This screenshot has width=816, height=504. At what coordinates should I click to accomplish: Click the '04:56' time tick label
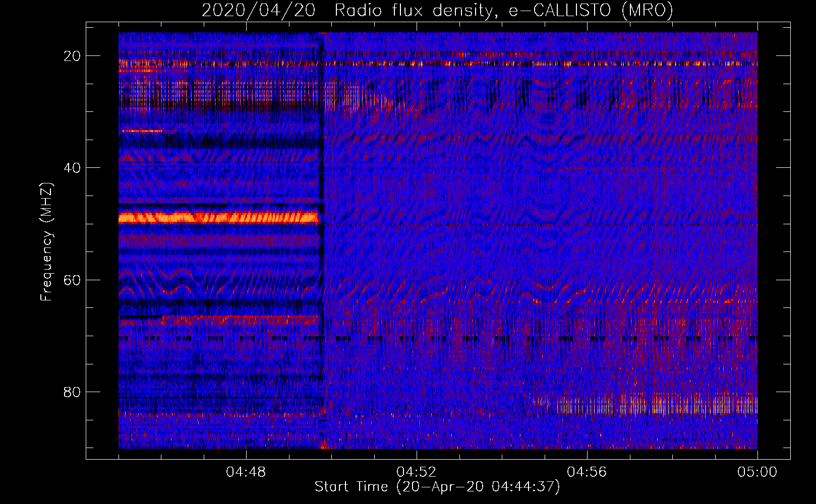click(587, 472)
